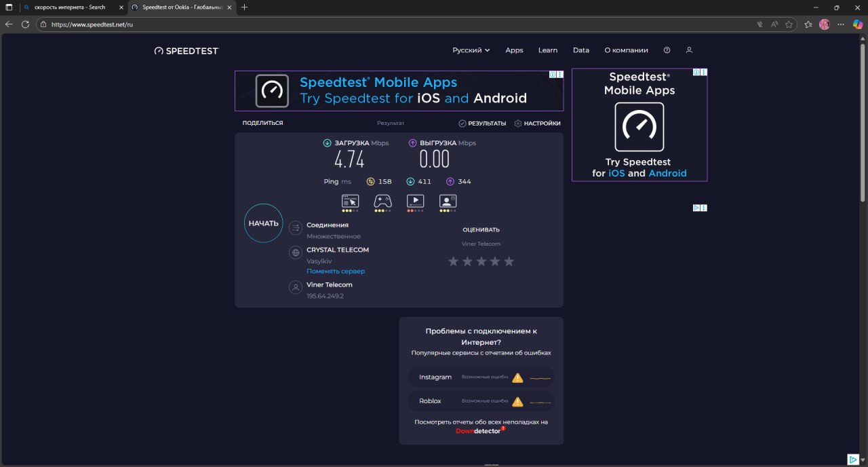Screen dimensions: 868x467
Task: Open НАСТРОЙКИ settings
Action: (x=538, y=124)
